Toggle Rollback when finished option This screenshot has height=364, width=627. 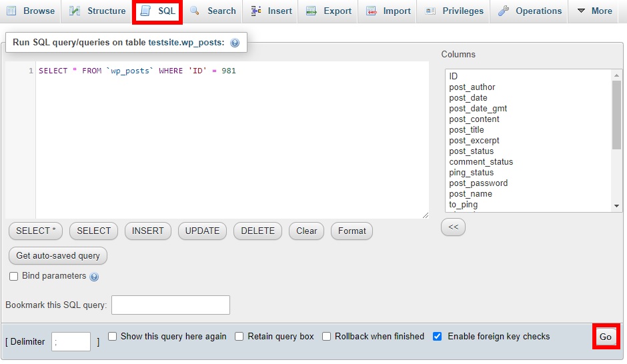327,337
